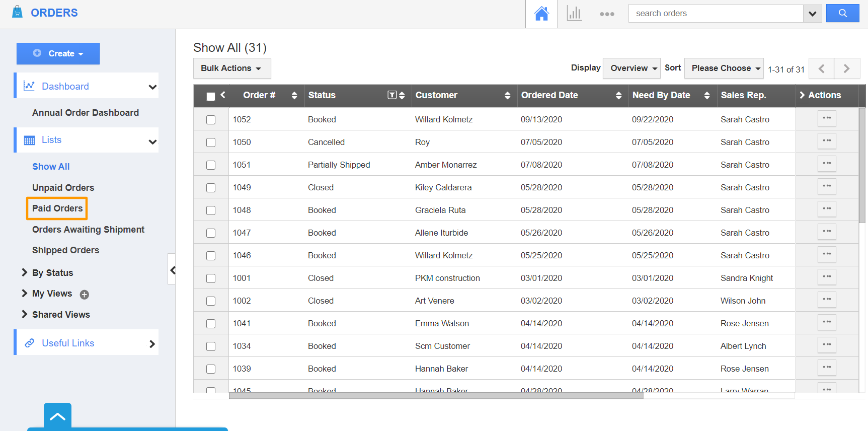Open the Paid Orders list

pos(57,208)
